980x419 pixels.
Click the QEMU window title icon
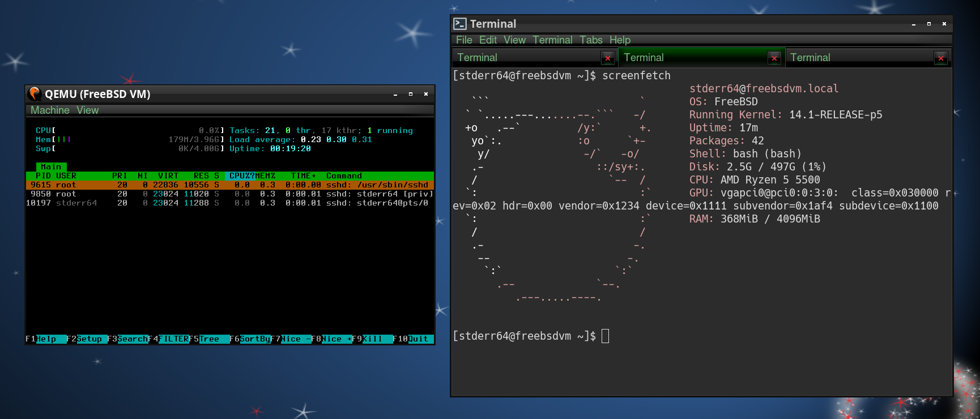coord(35,94)
